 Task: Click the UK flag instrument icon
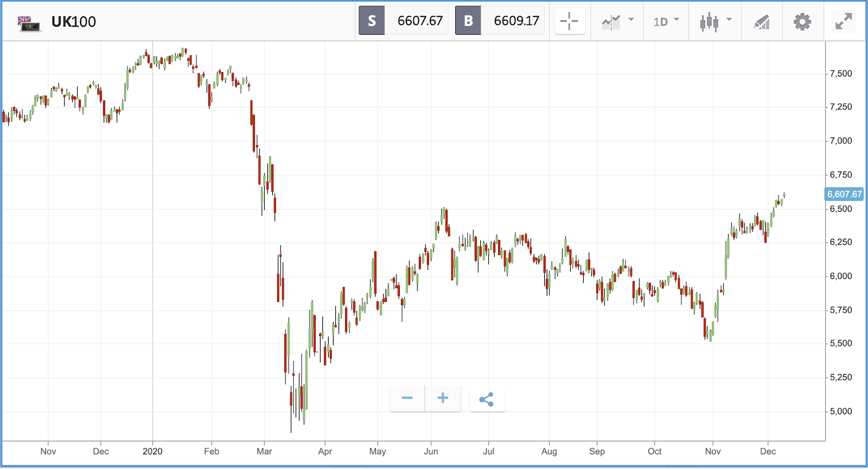pyautogui.click(x=29, y=23)
